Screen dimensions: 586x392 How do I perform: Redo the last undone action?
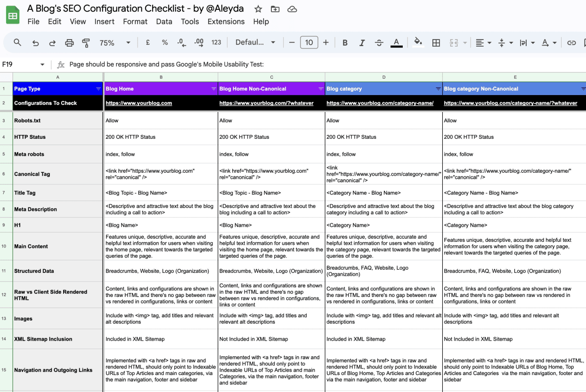(x=52, y=43)
